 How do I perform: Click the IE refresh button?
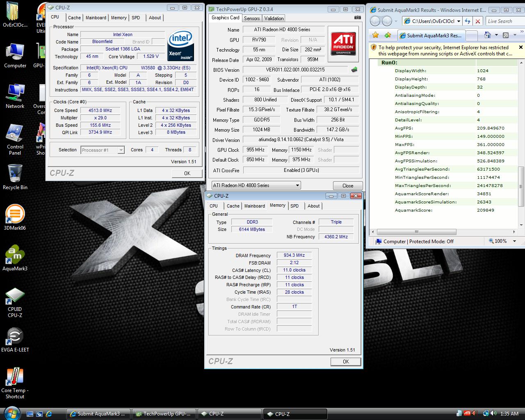click(x=468, y=21)
